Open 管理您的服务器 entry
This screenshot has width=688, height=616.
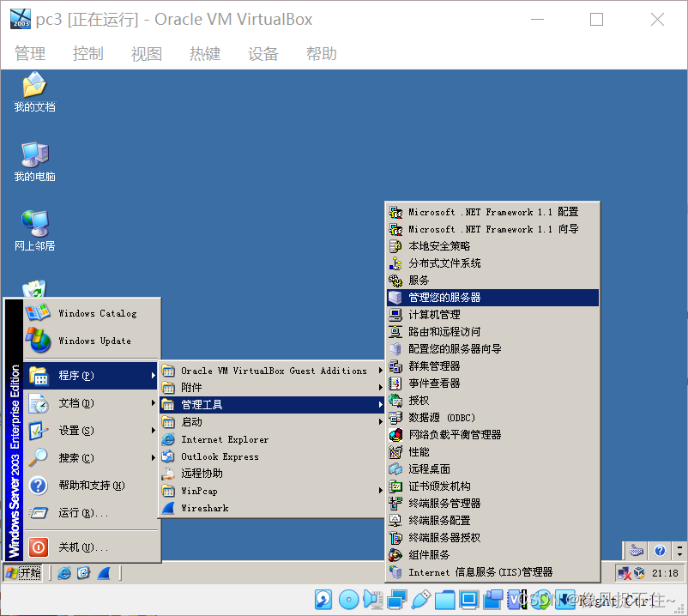point(492,298)
